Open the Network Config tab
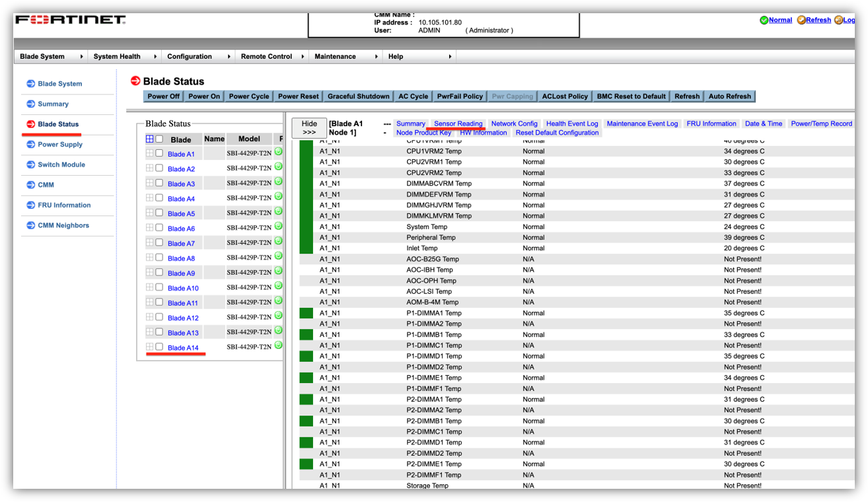 (x=514, y=124)
